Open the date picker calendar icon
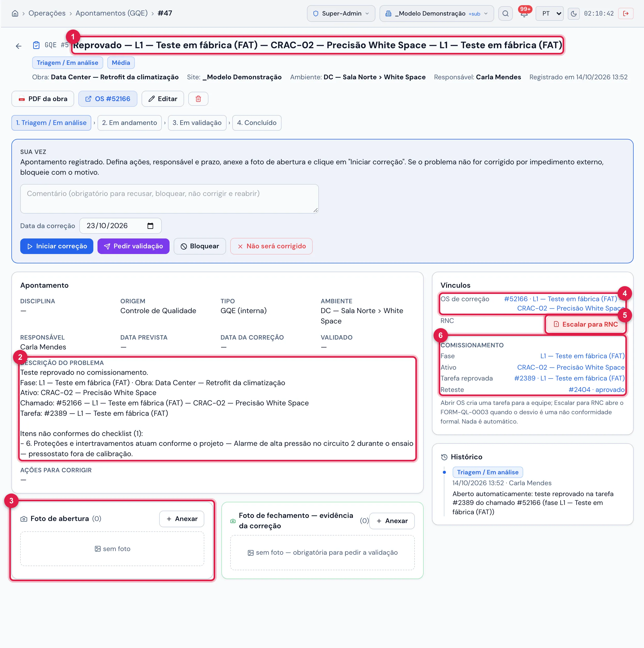Image resolution: width=644 pixels, height=648 pixels. pyautogui.click(x=150, y=226)
